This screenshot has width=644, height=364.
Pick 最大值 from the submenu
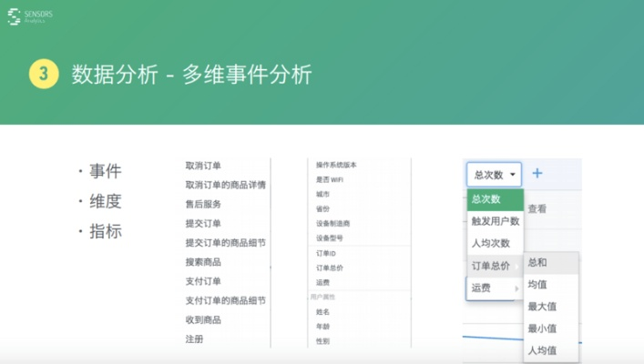click(542, 307)
